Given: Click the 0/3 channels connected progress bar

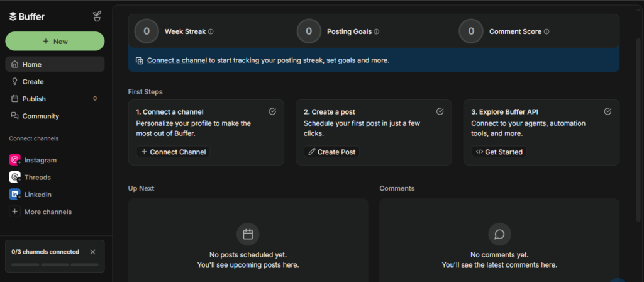Looking at the screenshot, I should click(55, 265).
